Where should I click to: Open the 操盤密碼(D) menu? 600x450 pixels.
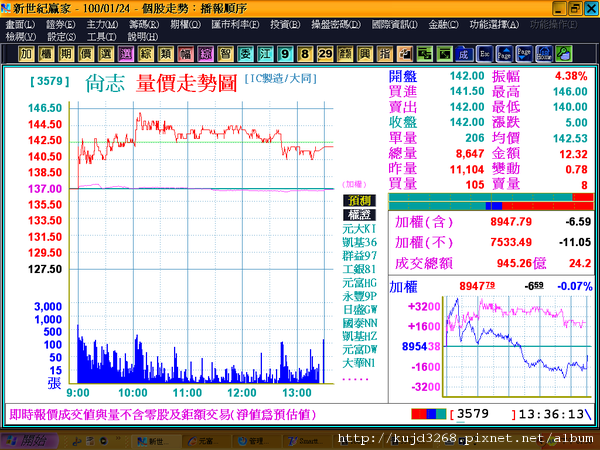[336, 25]
